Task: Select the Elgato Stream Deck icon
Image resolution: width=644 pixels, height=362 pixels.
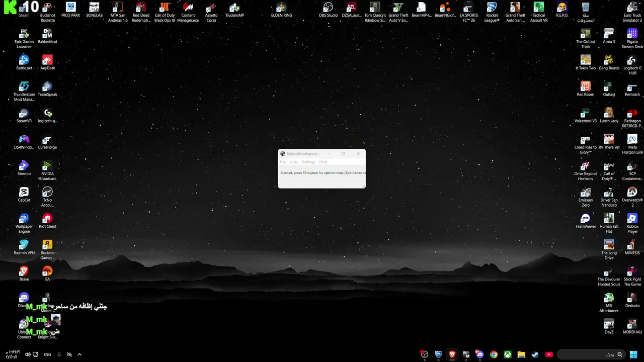Action: 632,39
